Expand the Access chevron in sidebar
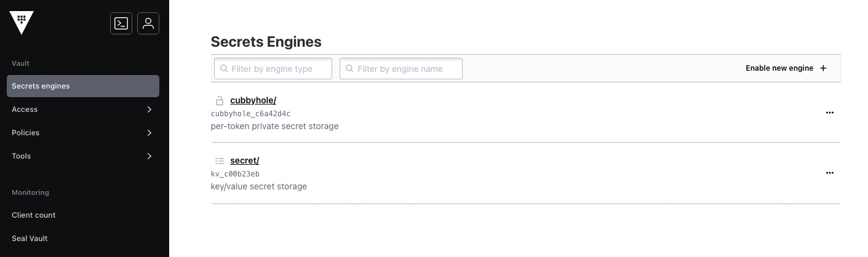 (x=149, y=109)
